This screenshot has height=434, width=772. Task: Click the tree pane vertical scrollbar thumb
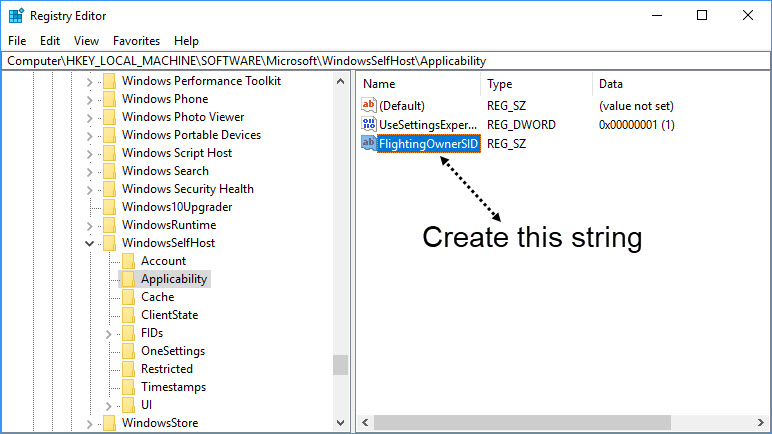pos(340,365)
